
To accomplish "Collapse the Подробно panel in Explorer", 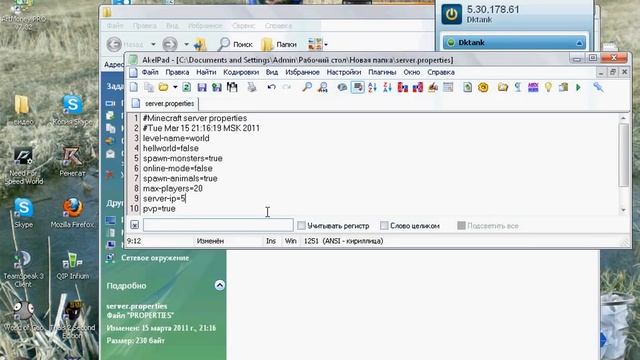I will (x=220, y=285).
